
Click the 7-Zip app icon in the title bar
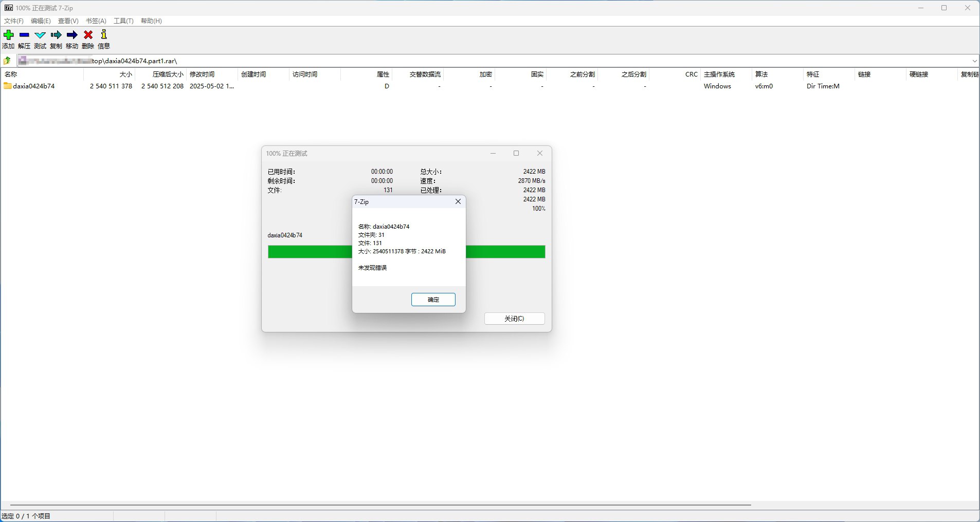click(9, 8)
